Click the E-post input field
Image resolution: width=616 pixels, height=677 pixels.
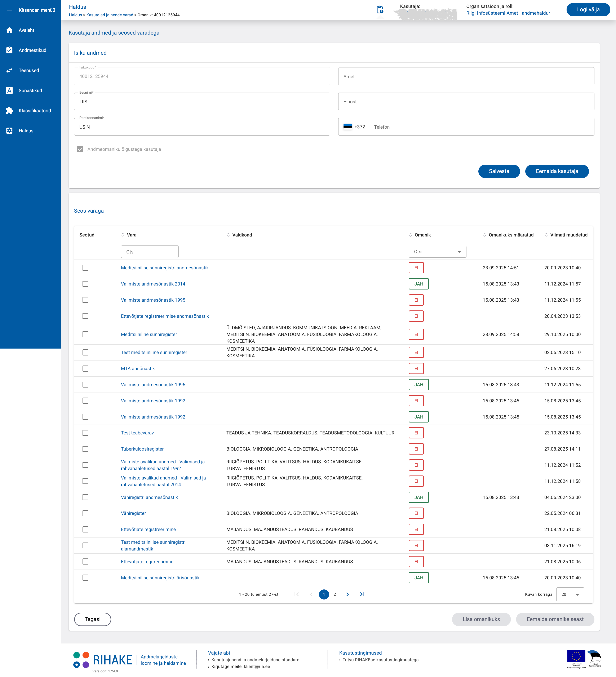pos(466,102)
